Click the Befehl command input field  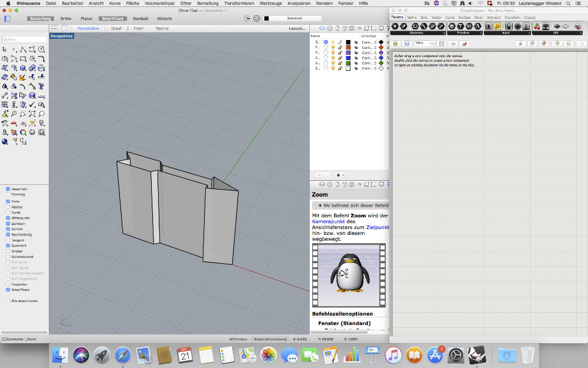[x=24, y=39]
